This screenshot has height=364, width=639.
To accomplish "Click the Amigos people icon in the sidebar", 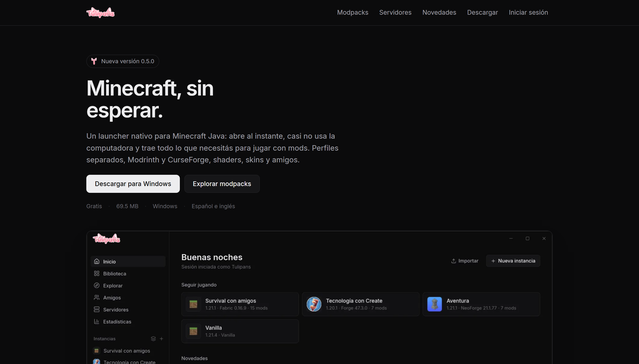I will (x=97, y=298).
